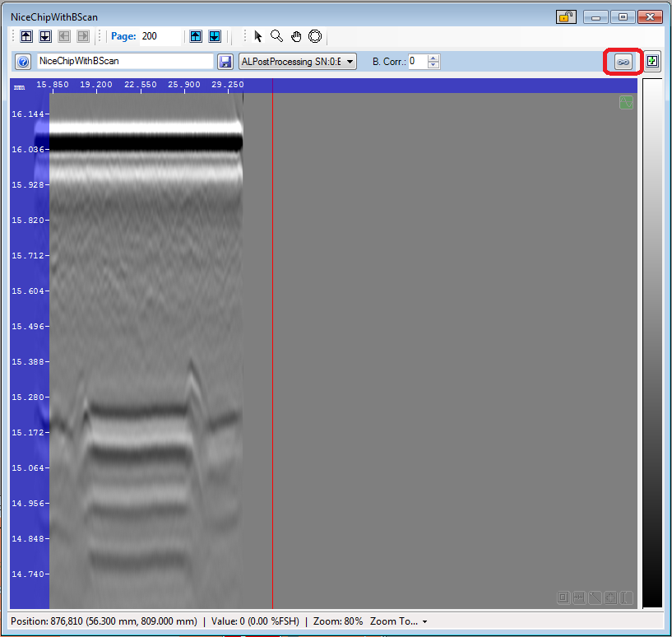The image size is (672, 637).
Task: Toggle the green overlay icon in scan corner
Action: [626, 103]
